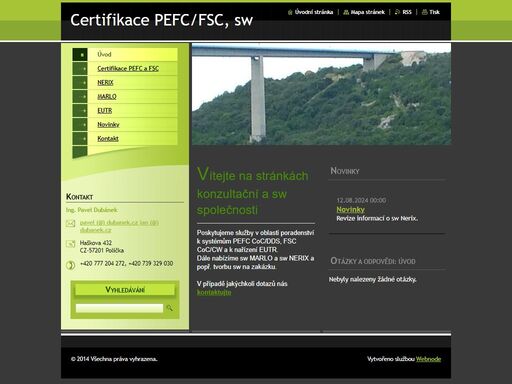Click the arrow icon beside Kontakt menu item

coord(80,138)
